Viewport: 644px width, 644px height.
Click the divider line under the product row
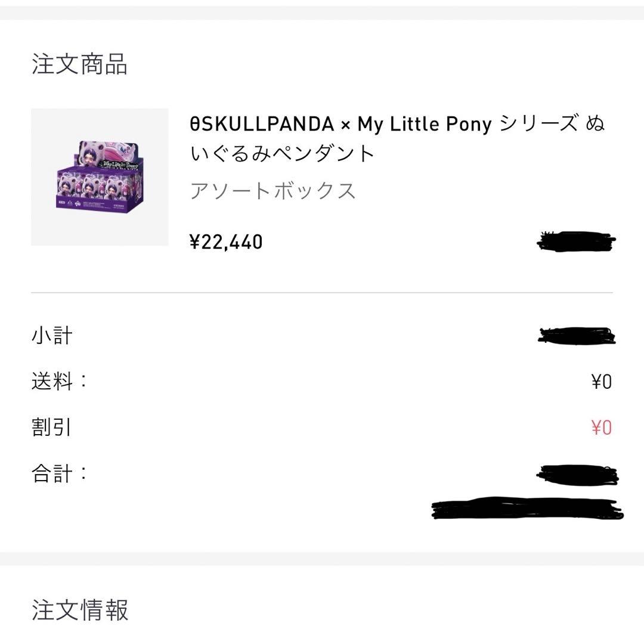click(322, 293)
